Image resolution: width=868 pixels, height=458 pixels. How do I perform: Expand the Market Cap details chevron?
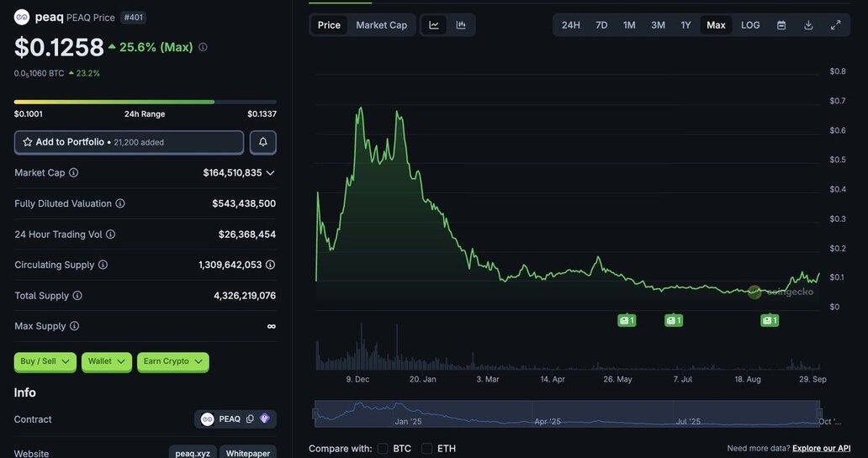270,173
